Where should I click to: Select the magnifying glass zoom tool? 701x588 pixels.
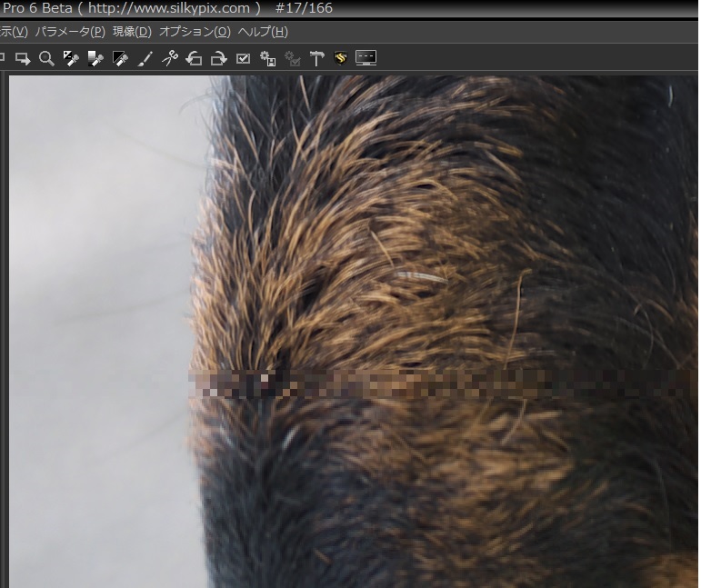point(46,58)
